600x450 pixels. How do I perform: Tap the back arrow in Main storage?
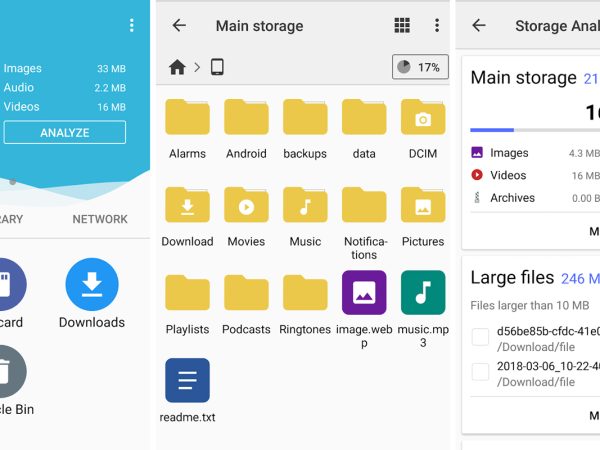179,26
